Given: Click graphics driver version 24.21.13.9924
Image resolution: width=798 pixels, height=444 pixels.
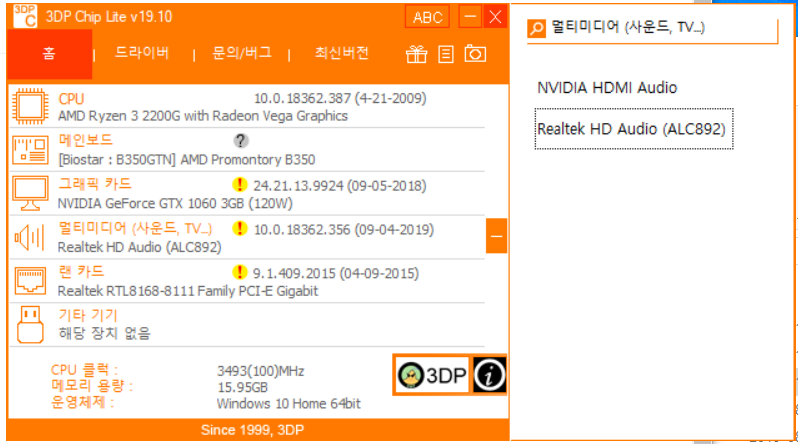Looking at the screenshot, I should click(340, 186).
